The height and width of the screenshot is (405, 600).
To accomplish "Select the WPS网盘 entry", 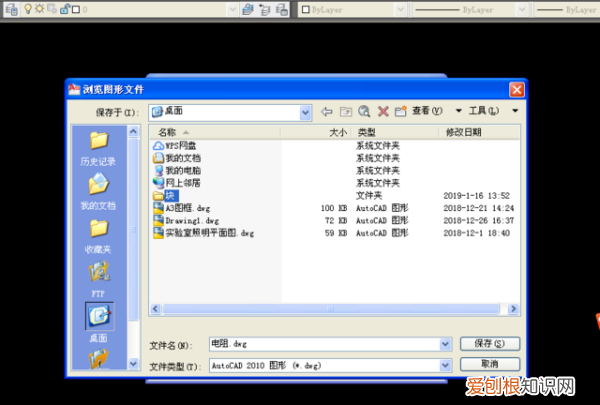I will coord(181,145).
